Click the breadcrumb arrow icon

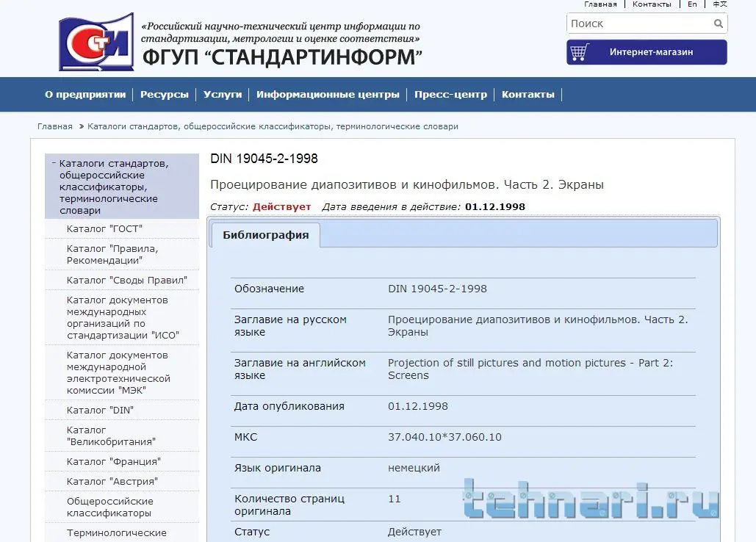pos(81,126)
